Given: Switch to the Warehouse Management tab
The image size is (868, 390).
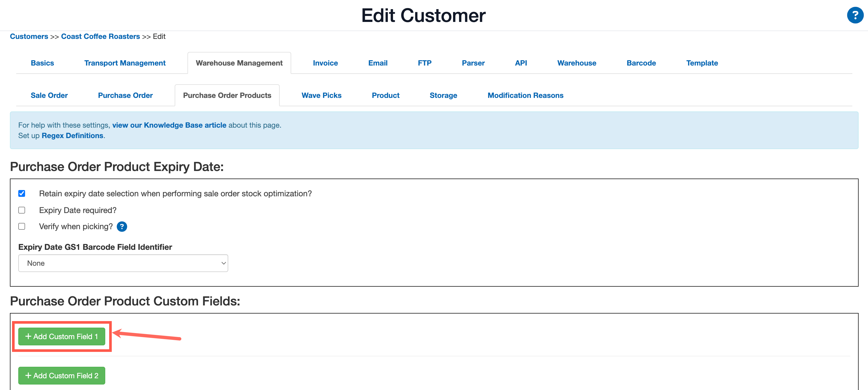Looking at the screenshot, I should pos(239,63).
